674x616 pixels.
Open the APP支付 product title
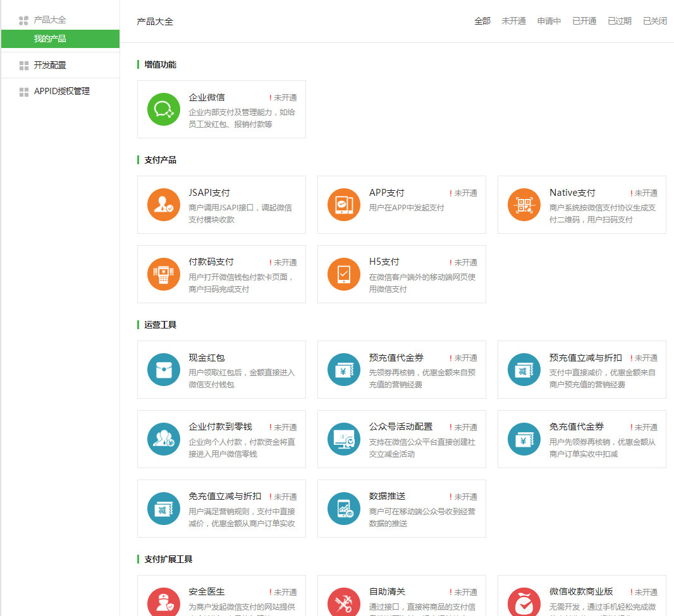387,193
